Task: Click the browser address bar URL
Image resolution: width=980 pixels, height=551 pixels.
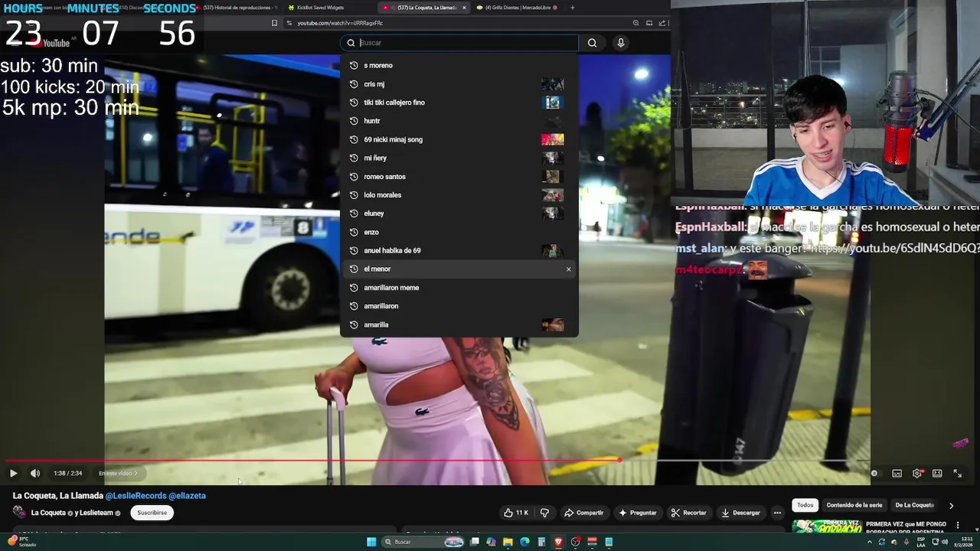Action: tap(340, 23)
